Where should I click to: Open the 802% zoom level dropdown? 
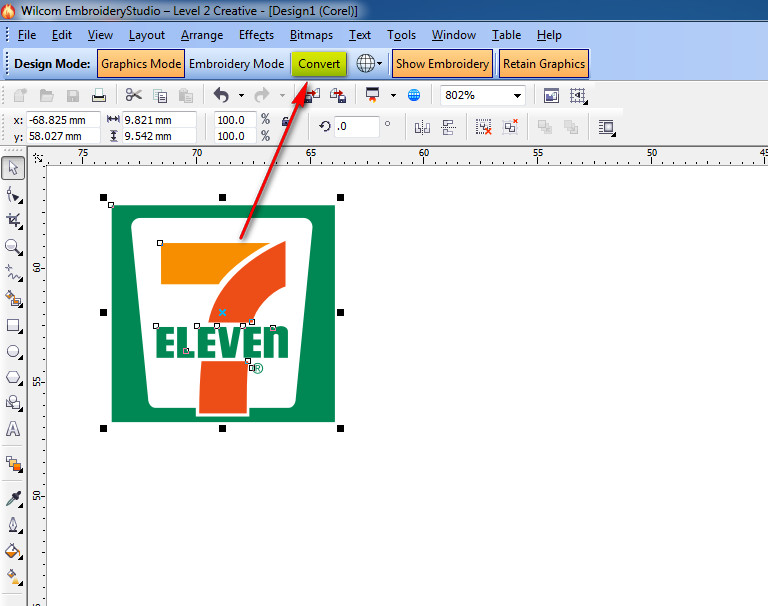(x=517, y=96)
